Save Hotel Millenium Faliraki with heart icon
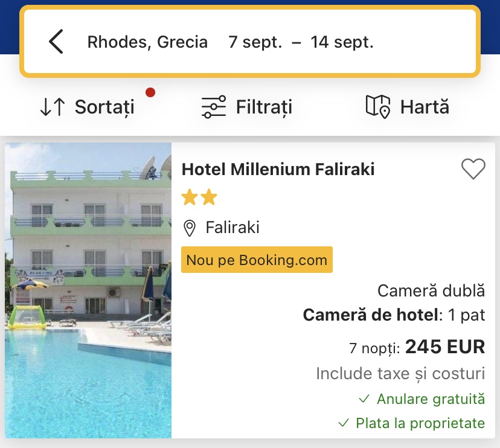The height and width of the screenshot is (448, 500). (x=473, y=170)
